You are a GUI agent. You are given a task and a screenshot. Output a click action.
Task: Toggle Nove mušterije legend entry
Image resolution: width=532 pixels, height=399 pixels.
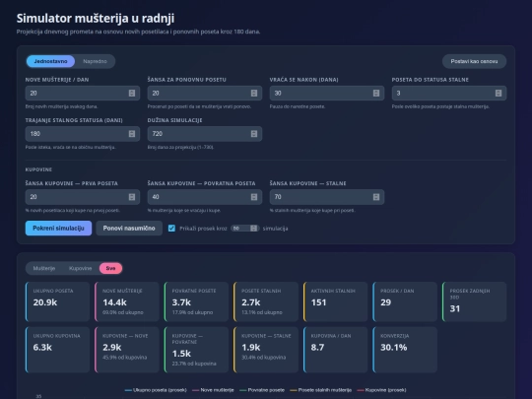click(213, 390)
